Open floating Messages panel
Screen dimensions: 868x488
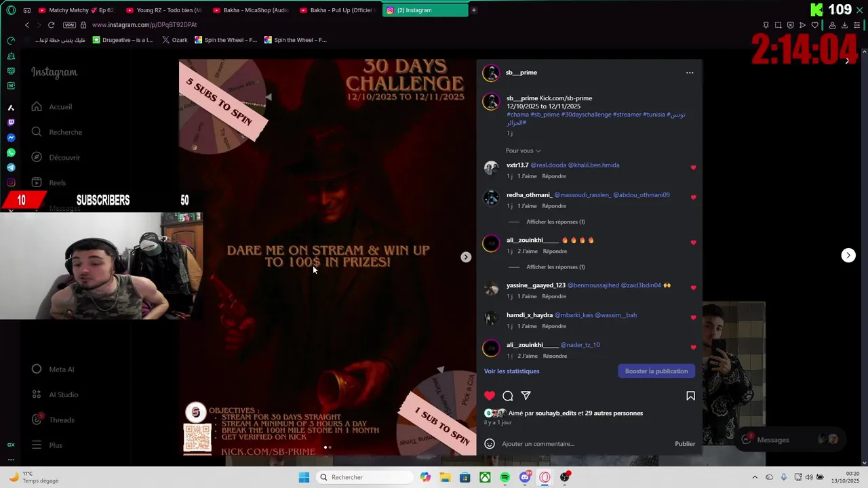790,440
